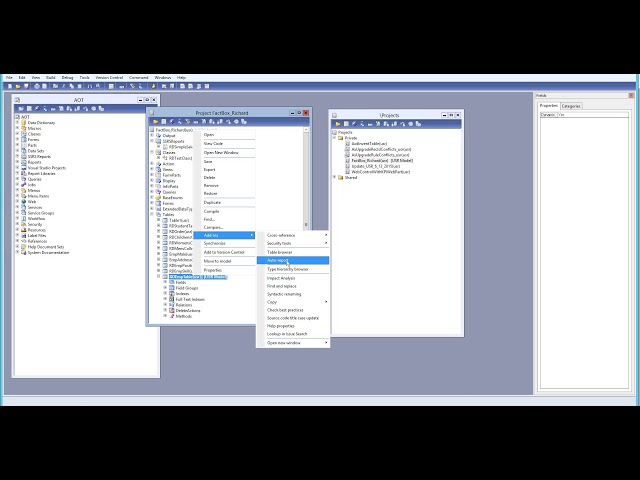Switch to the Properties tab
Screen dimensions: 640x480
click(x=549, y=106)
